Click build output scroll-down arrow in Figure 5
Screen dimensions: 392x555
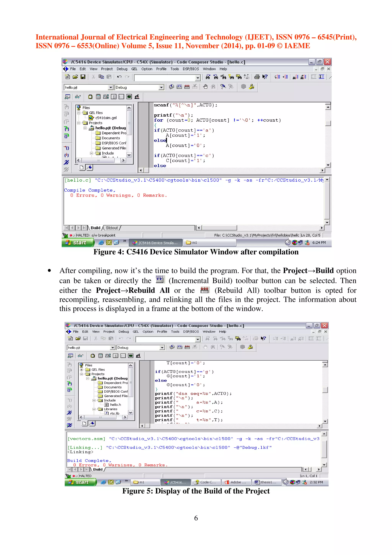click(x=324, y=465)
